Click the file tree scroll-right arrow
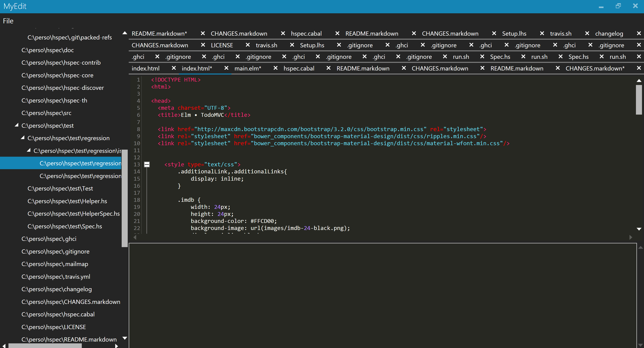 [x=116, y=346]
